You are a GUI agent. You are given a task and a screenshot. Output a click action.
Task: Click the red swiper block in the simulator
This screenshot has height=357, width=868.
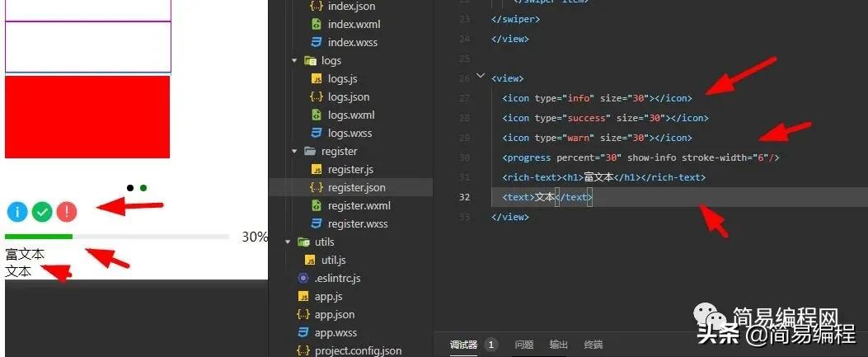pyautogui.click(x=87, y=117)
